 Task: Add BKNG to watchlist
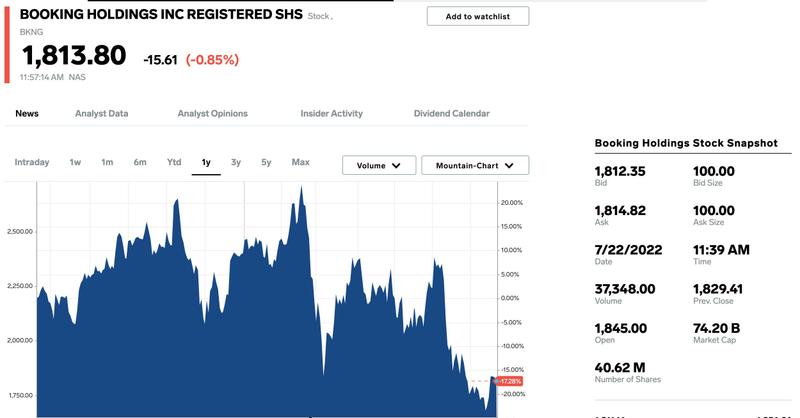(478, 16)
